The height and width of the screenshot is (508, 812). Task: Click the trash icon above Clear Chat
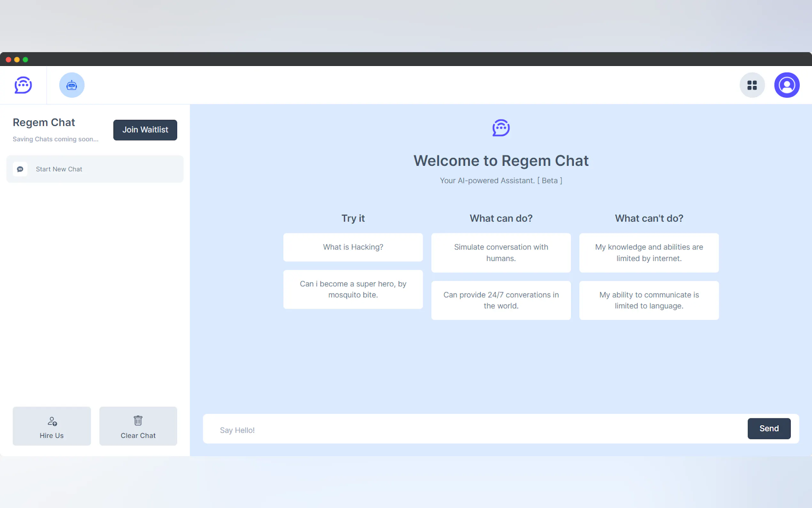pos(138,420)
